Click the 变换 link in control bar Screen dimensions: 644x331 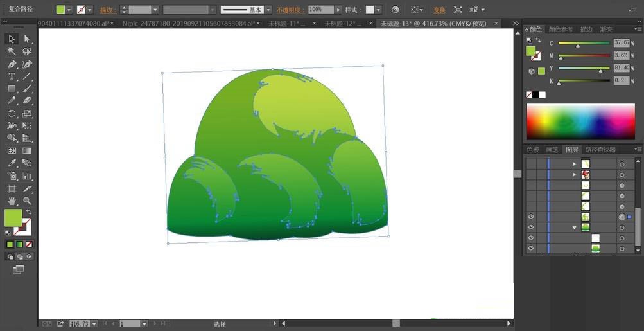coord(439,10)
